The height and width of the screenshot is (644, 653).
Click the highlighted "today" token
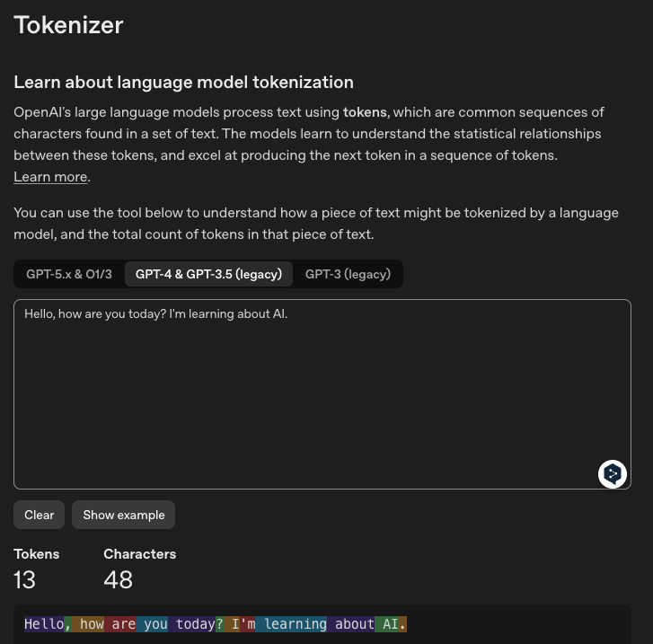coord(193,624)
